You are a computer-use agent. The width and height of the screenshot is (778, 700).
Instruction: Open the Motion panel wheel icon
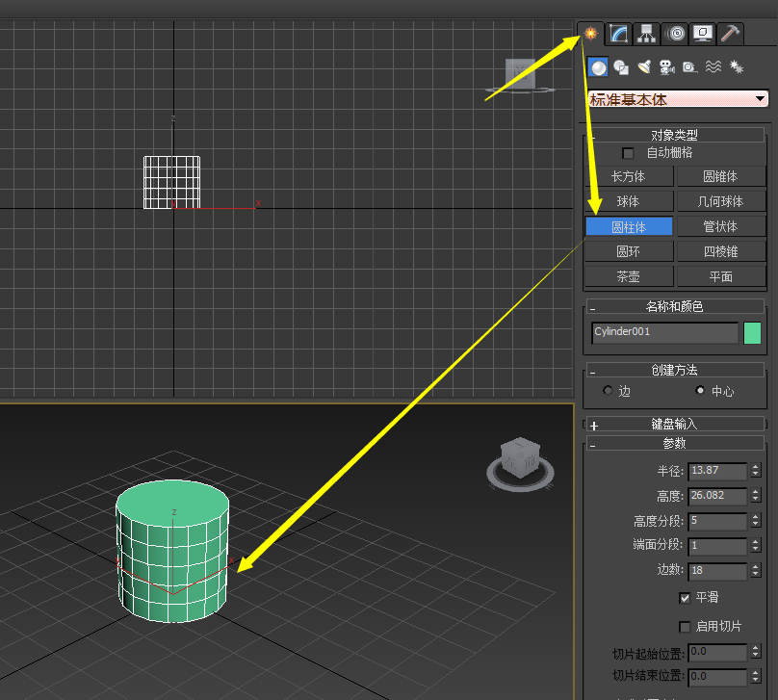pyautogui.click(x=675, y=34)
